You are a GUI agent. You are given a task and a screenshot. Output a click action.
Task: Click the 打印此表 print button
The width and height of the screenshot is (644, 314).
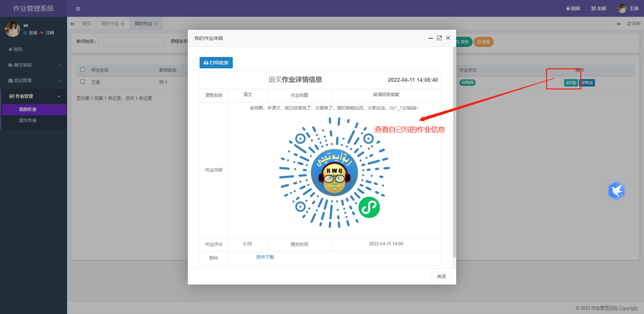pos(216,63)
